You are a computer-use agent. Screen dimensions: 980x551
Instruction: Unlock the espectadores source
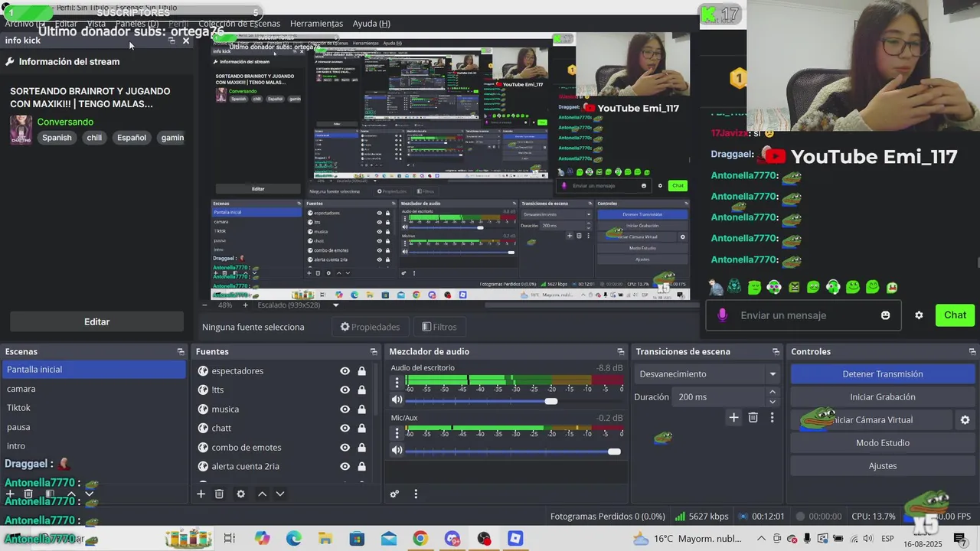click(361, 371)
